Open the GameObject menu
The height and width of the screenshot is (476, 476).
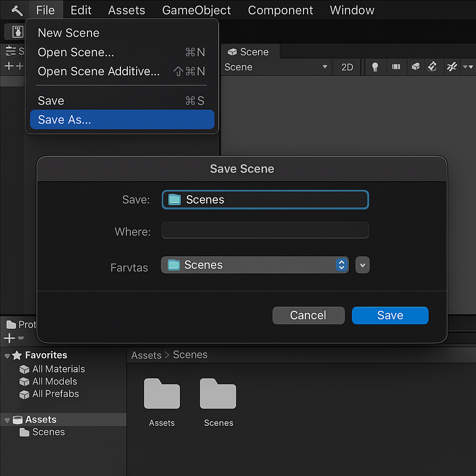point(197,10)
